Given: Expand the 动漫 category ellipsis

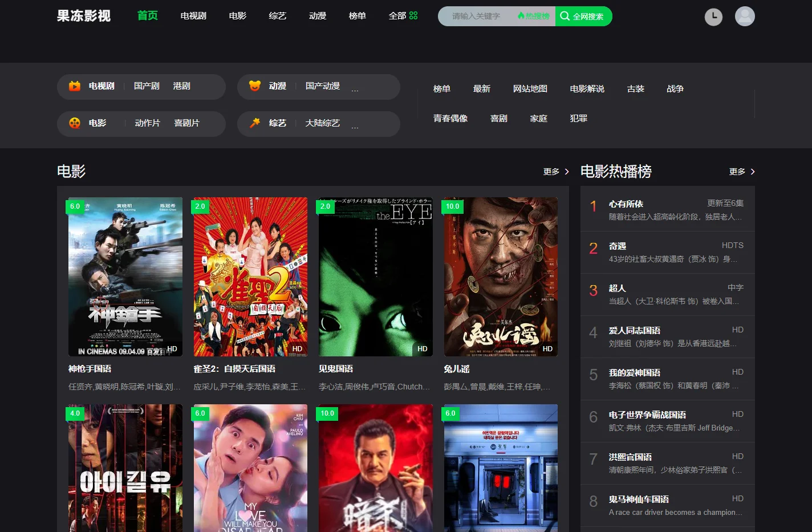Looking at the screenshot, I should (355, 89).
